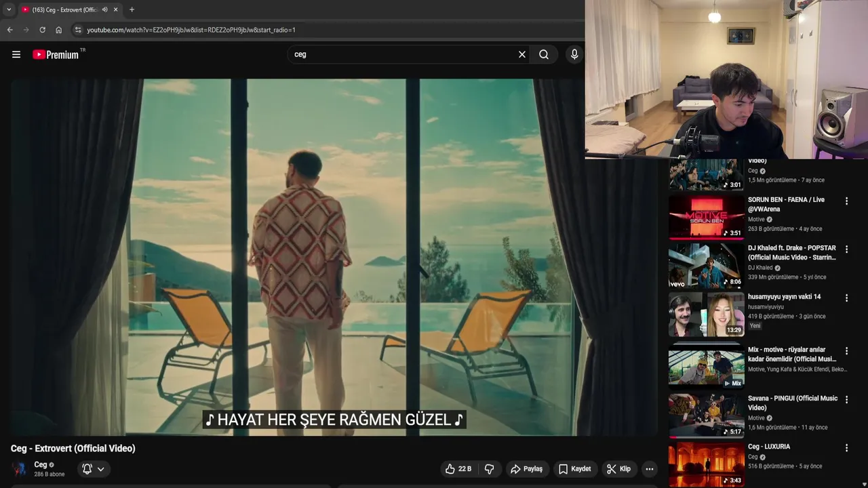868x488 pixels.
Task: Open title 'SORUN BEN - FAENA / Live @VWArena'
Action: [x=787, y=205]
